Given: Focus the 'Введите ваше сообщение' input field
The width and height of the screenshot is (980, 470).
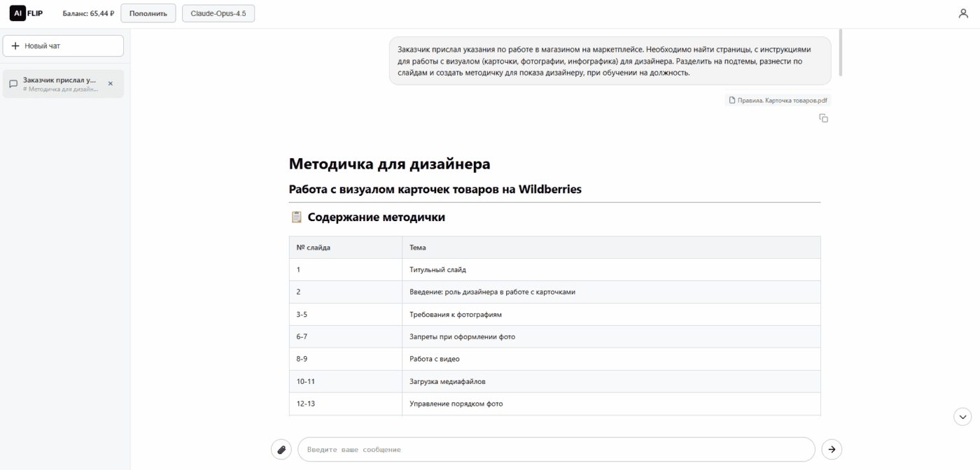Looking at the screenshot, I should pyautogui.click(x=556, y=449).
